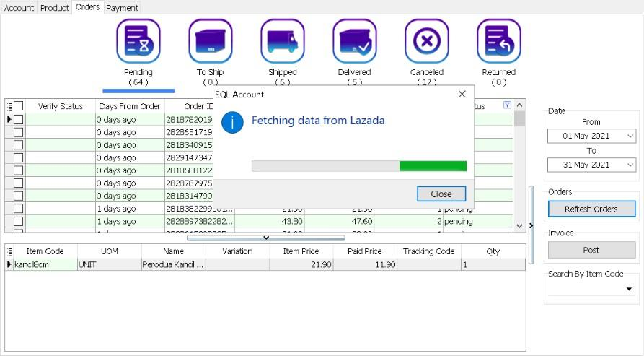Click the orders grid column chooser icon
This screenshot has height=356, width=644.
[x=9, y=106]
